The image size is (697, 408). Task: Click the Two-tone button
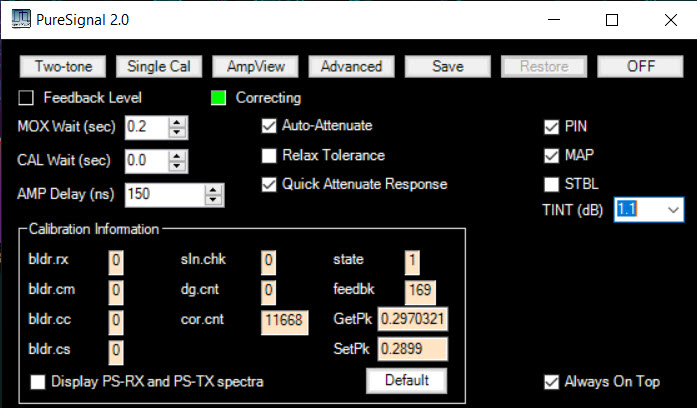click(x=63, y=67)
